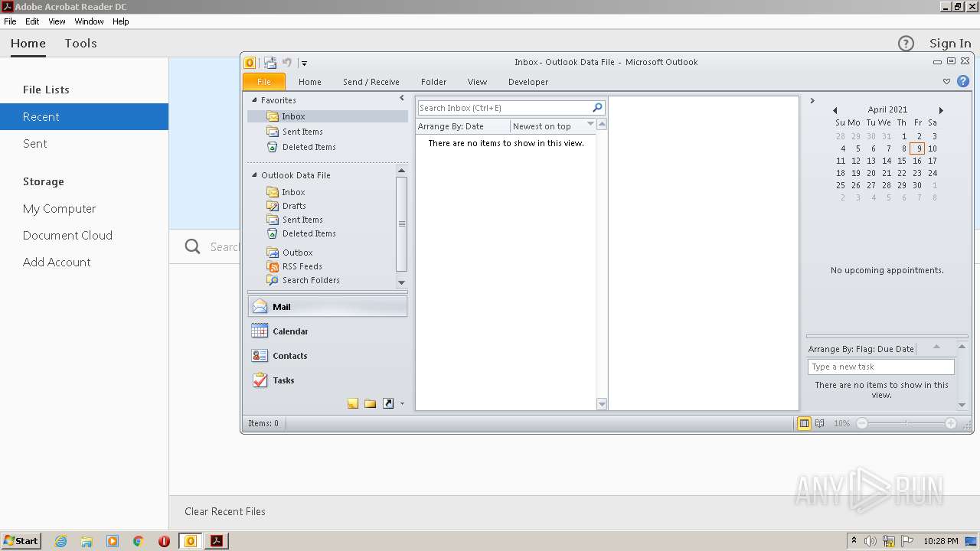Click Send/Receive All Folders quick access icon

click(270, 63)
